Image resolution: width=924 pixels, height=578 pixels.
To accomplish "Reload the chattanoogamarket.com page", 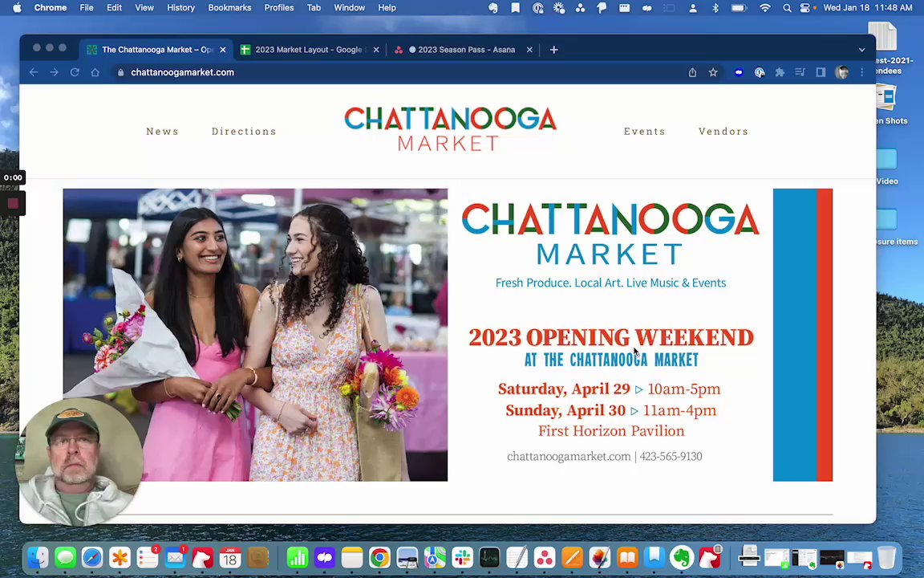I will pos(75,72).
